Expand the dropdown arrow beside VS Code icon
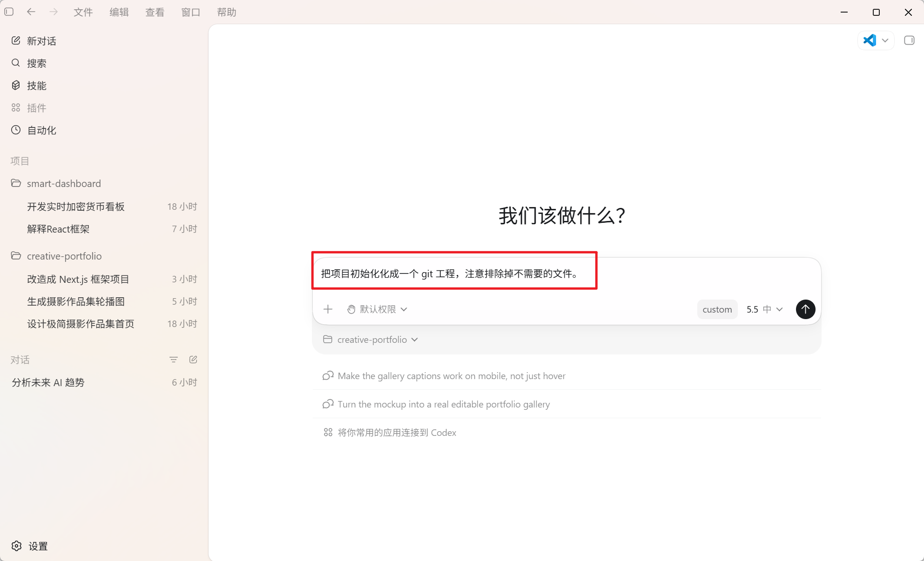924x561 pixels. 885,40
